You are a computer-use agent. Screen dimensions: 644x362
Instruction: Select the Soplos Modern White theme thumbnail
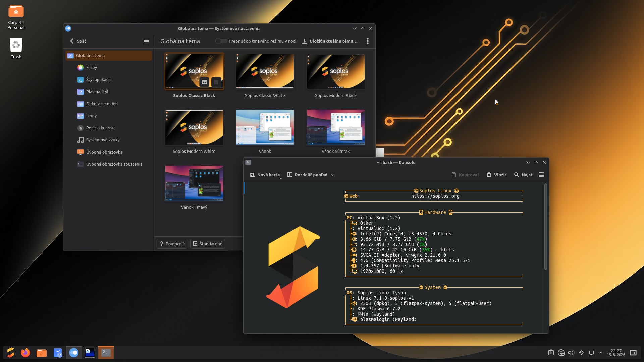coord(194,127)
